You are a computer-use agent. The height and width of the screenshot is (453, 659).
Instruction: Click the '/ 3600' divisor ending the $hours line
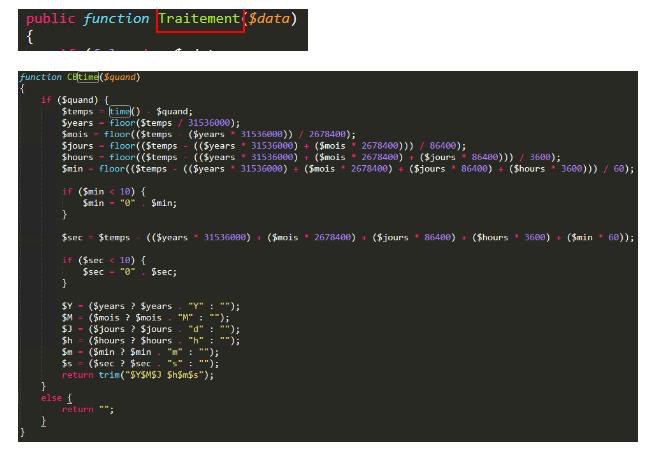(538, 157)
